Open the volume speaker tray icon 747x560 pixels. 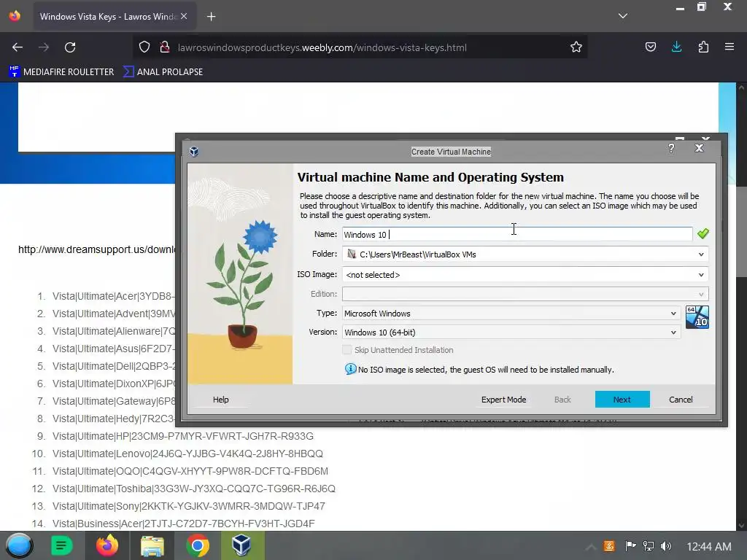pos(666,545)
